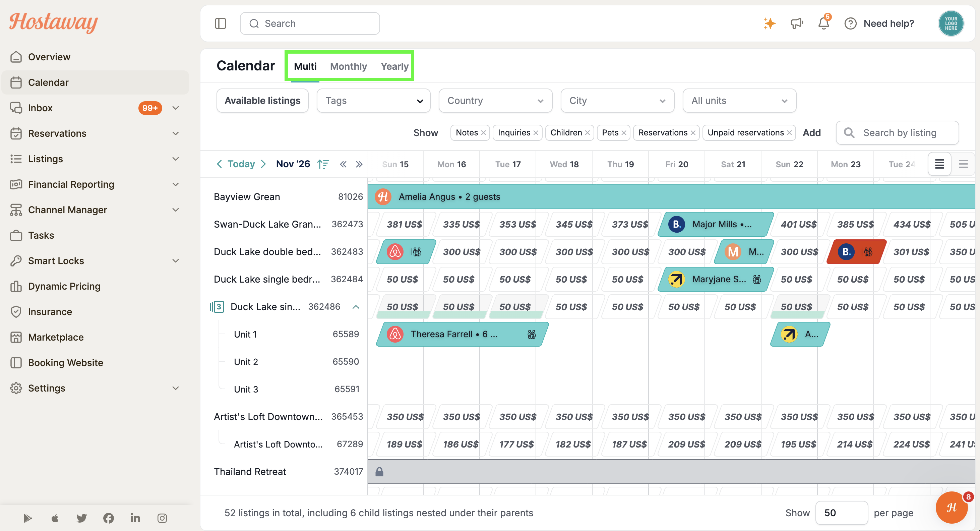The image size is (980, 531).
Task: Go to next day arrow
Action: [263, 164]
